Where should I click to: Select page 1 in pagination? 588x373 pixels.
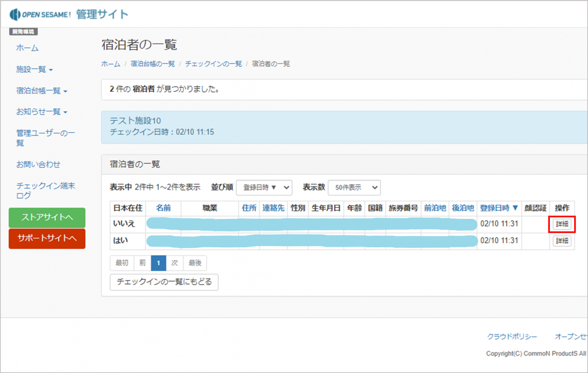(158, 263)
